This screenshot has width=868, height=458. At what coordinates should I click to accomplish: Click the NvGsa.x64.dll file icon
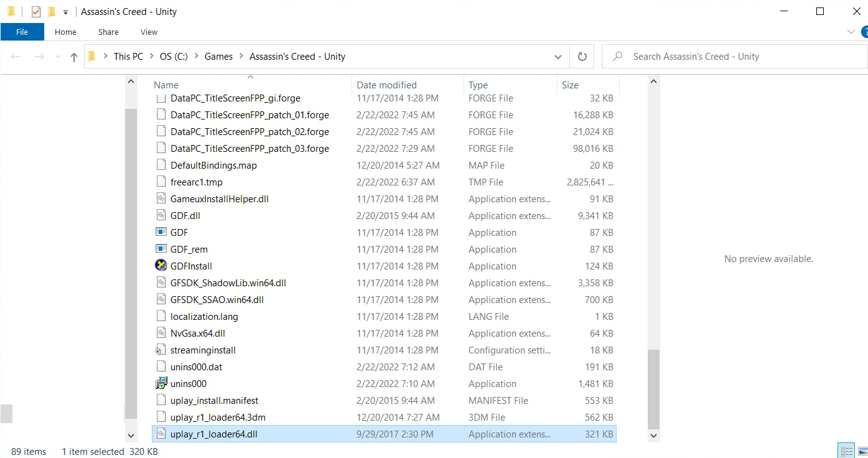pyautogui.click(x=161, y=333)
